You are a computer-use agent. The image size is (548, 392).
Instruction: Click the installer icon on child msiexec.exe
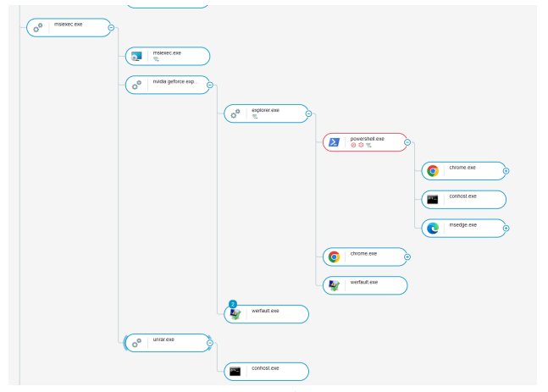[136, 57]
